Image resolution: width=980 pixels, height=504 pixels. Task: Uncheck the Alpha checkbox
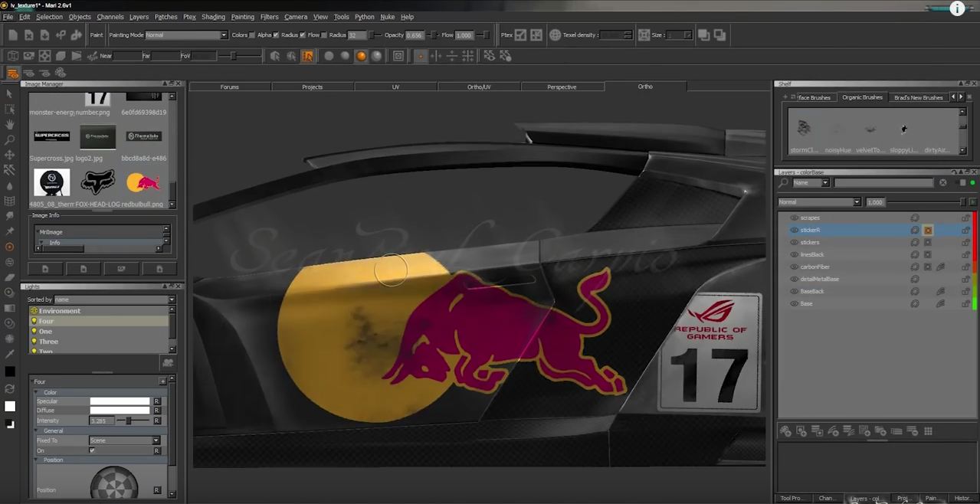[276, 35]
